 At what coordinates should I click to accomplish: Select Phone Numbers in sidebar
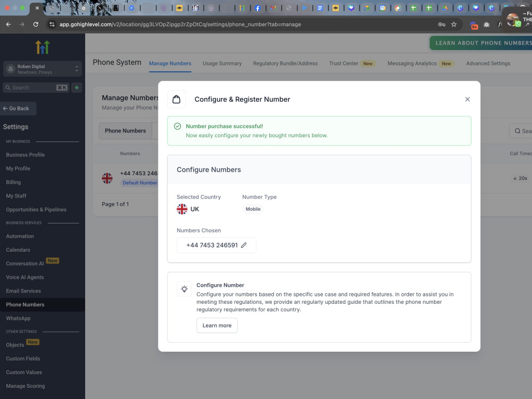pyautogui.click(x=43, y=305)
